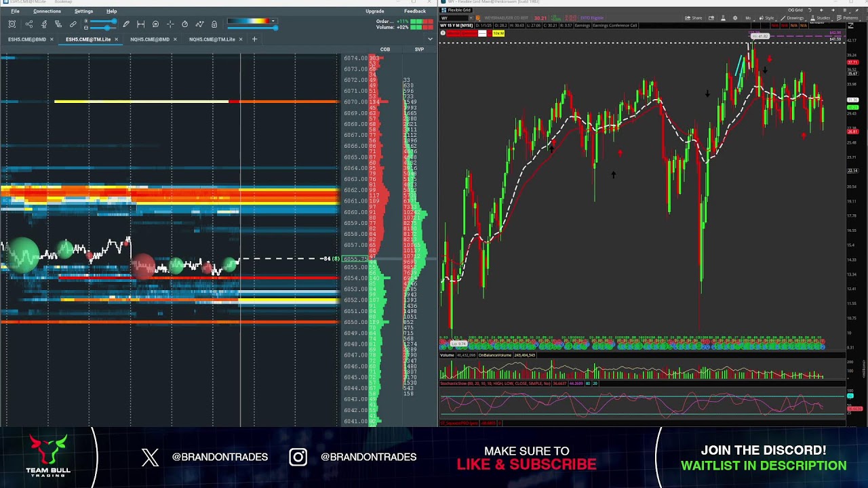Activate the crosshair tool in Bookmap
The height and width of the screenshot is (488, 868).
tap(170, 24)
